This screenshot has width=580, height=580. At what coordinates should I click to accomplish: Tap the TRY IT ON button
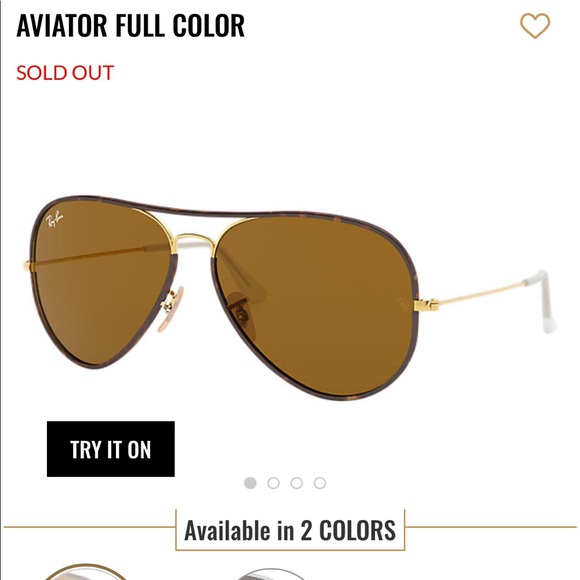[111, 449]
